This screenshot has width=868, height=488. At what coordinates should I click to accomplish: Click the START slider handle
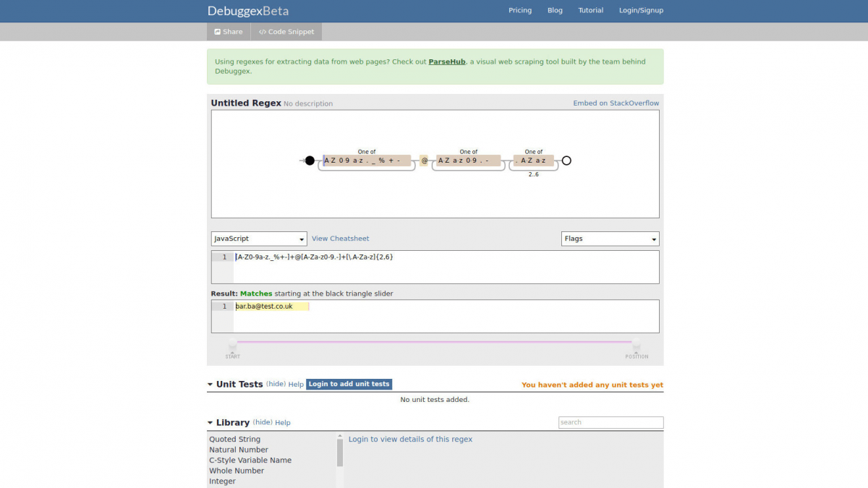click(x=232, y=345)
